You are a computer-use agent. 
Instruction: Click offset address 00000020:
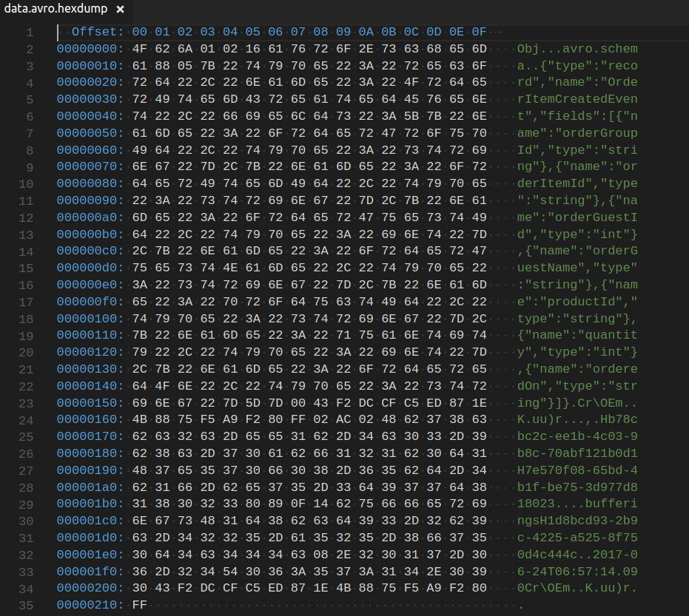pos(90,83)
